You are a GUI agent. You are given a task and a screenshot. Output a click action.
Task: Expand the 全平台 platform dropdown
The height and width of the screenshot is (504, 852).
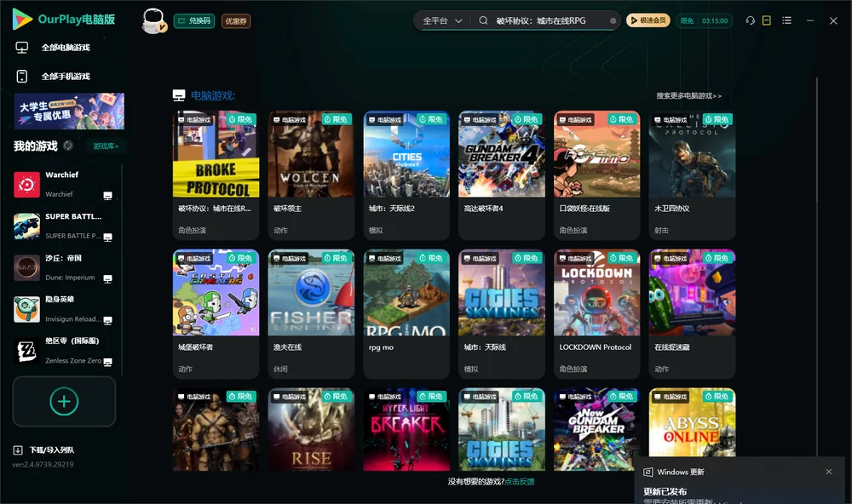(442, 20)
